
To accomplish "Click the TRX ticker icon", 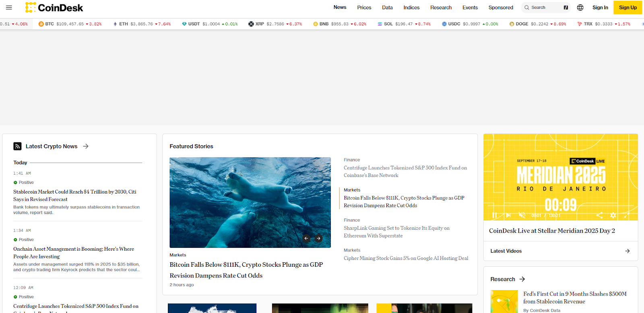I will click(580, 24).
